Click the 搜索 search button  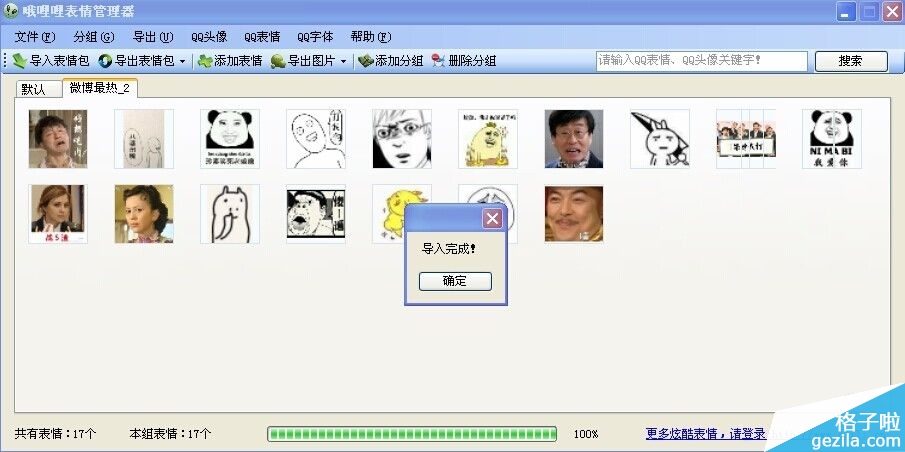coord(851,61)
